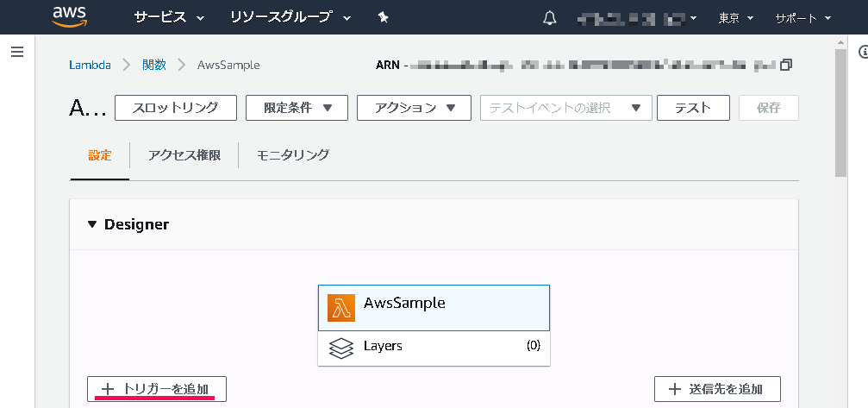
Task: Click the pin shortcut icon
Action: (x=383, y=18)
